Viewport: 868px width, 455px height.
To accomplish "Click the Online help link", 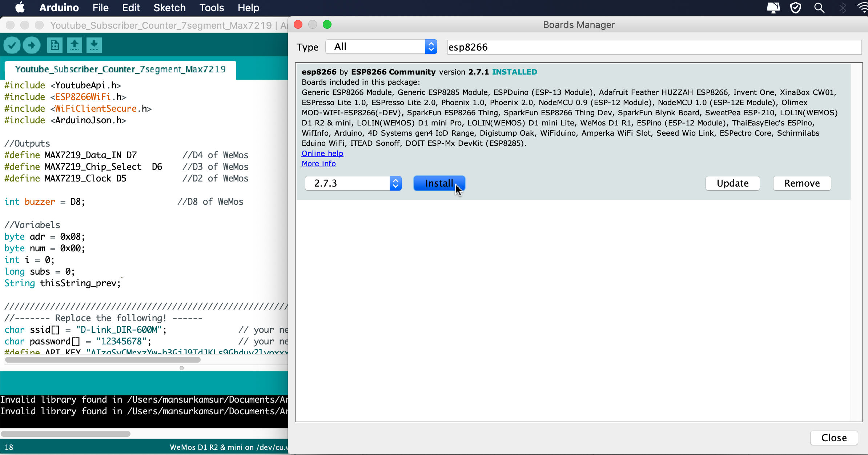I will [322, 153].
